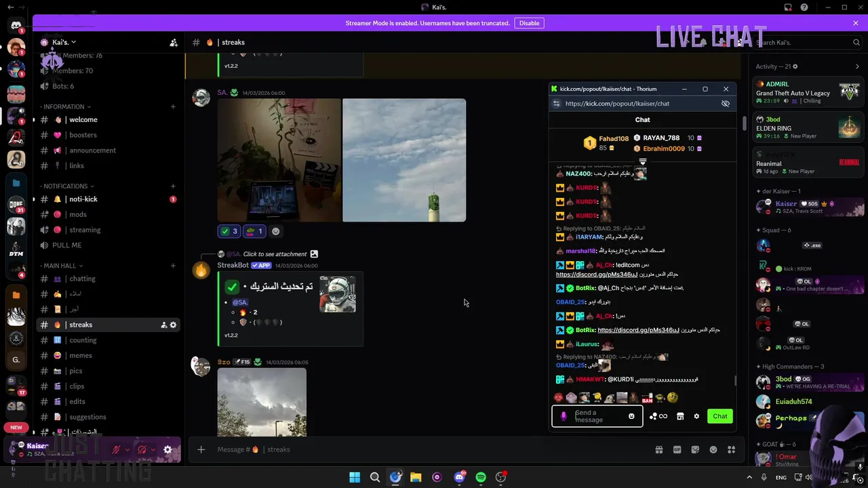Expand the Activity panel arrow
This screenshot has height=488, width=868.
[x=857, y=66]
